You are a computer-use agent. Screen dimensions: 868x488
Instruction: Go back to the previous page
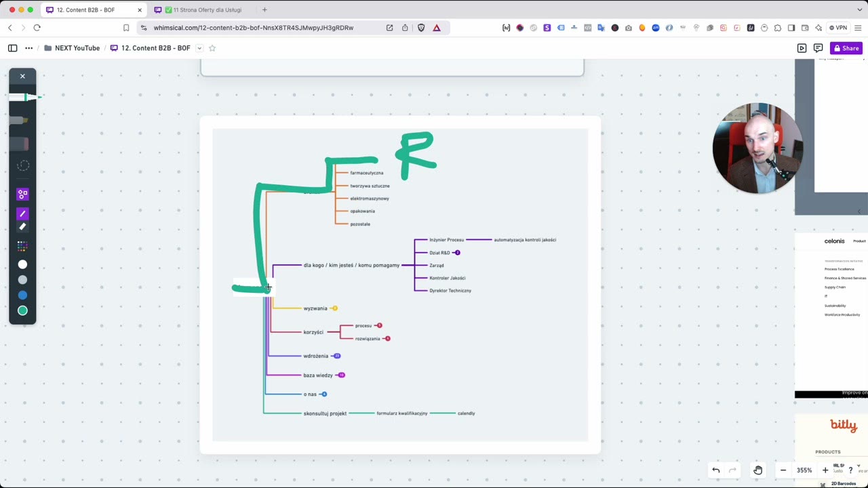coord(9,28)
